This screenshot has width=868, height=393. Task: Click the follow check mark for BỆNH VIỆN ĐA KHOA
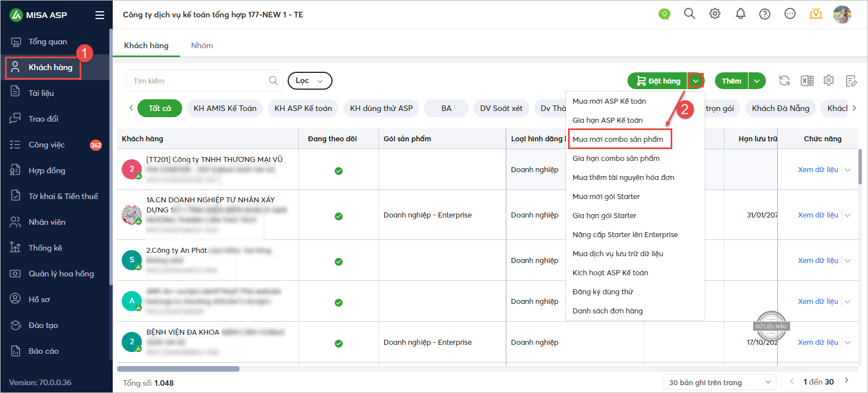(x=339, y=343)
